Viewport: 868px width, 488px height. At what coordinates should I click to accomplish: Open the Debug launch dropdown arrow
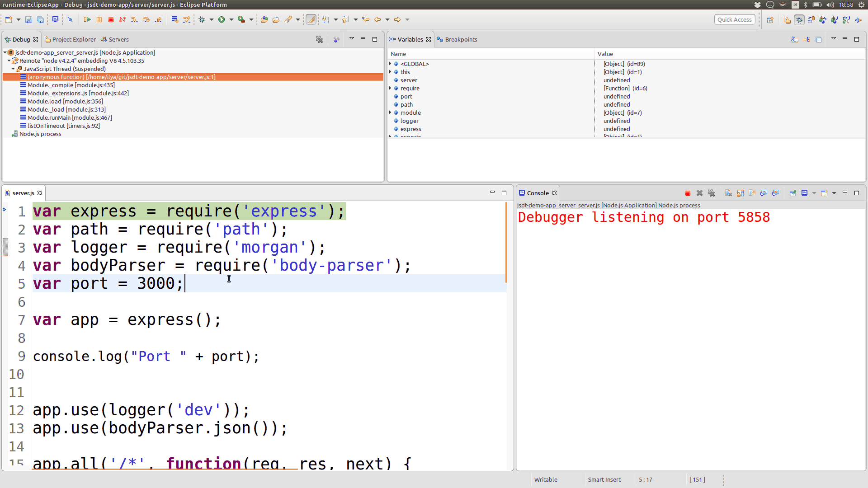(211, 19)
